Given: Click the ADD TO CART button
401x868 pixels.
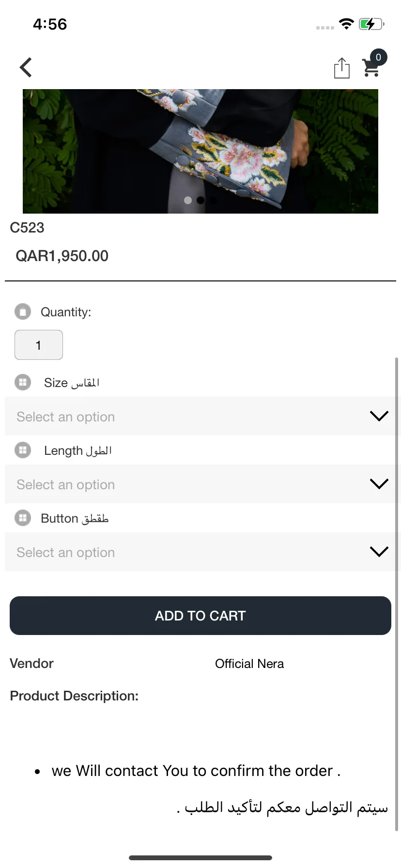Looking at the screenshot, I should pos(200,616).
